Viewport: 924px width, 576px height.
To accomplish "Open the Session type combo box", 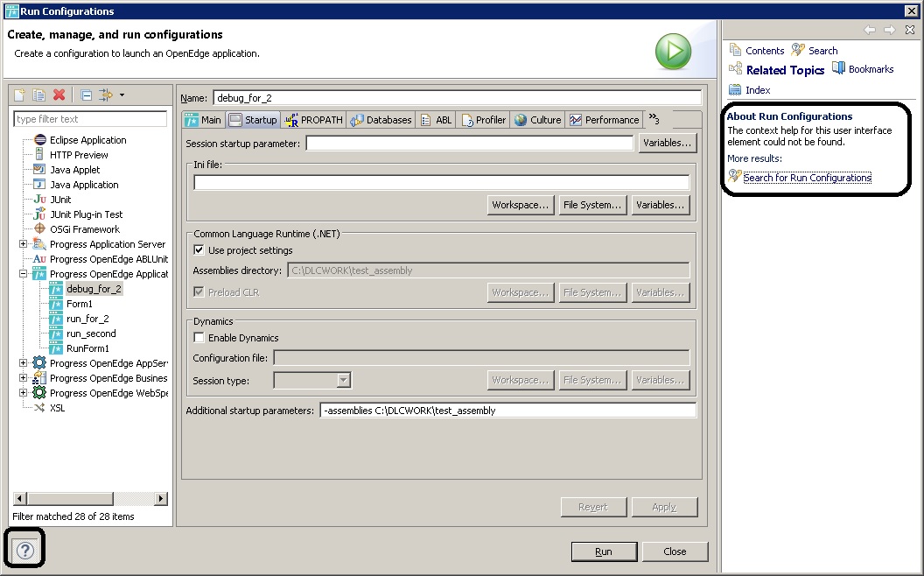I will pos(312,380).
